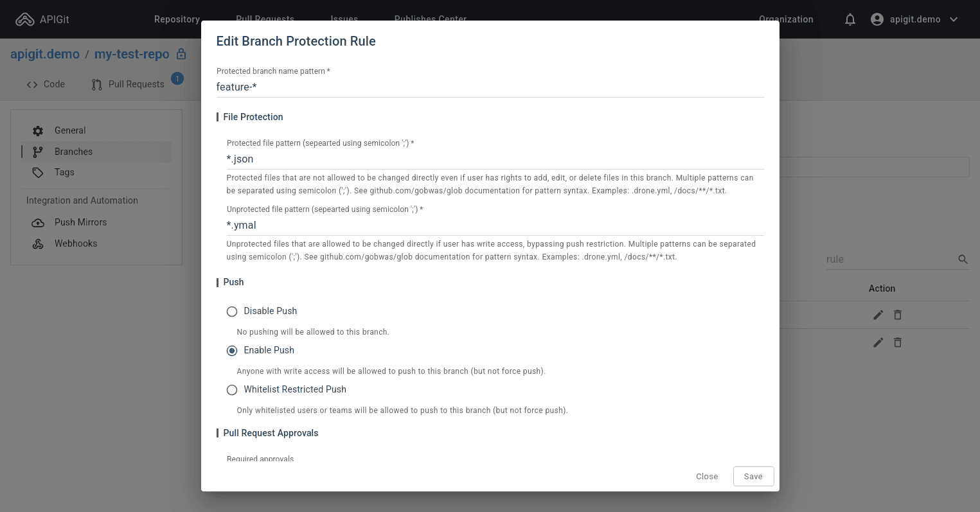The width and height of the screenshot is (980, 512).
Task: Focus the unprotected file pattern field
Action: (495, 225)
